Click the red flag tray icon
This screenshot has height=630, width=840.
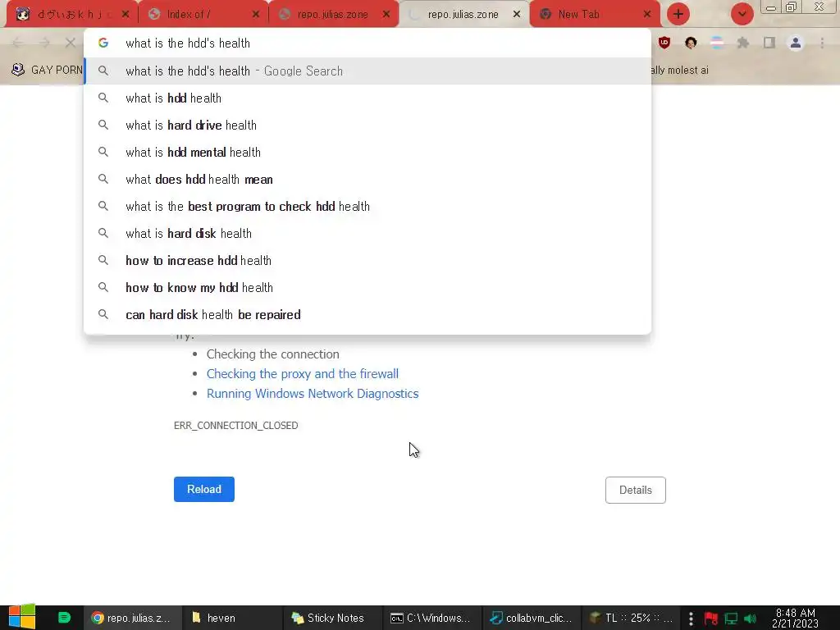[x=711, y=619]
